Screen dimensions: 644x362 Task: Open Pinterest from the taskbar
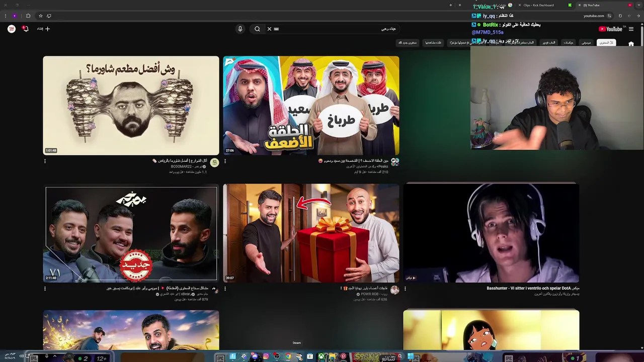click(x=343, y=356)
